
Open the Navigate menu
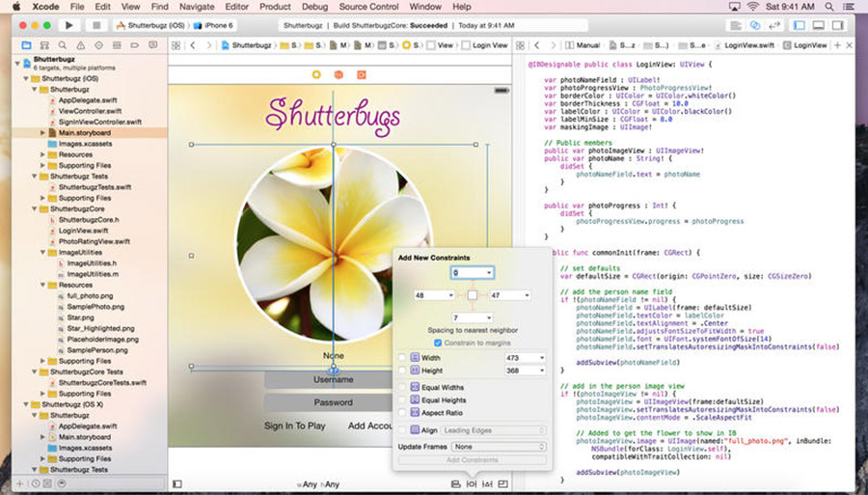(197, 7)
